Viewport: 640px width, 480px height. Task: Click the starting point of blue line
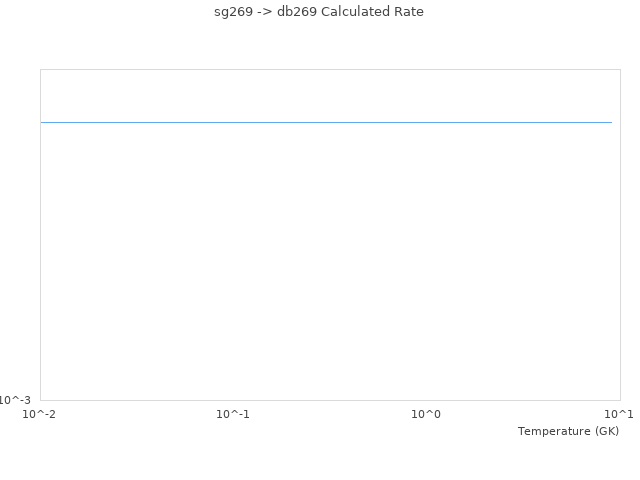[41, 122]
